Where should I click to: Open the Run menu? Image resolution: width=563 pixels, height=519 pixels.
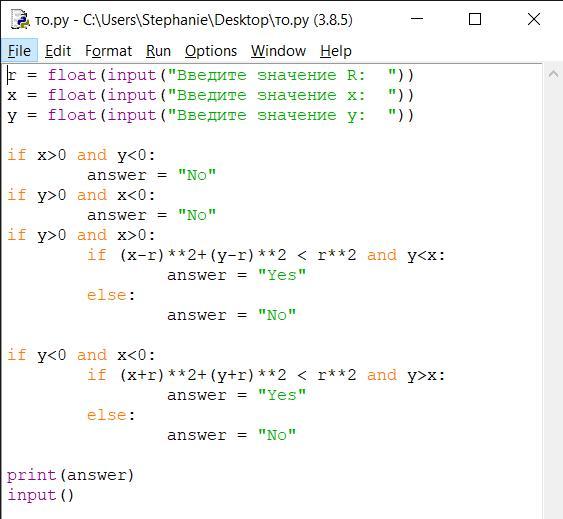coord(158,51)
